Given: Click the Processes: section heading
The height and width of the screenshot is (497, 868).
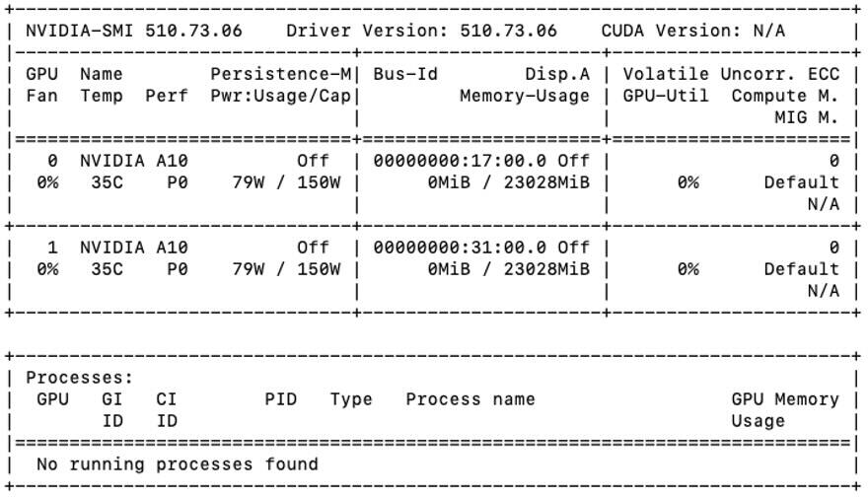Looking at the screenshot, I should [x=79, y=378].
